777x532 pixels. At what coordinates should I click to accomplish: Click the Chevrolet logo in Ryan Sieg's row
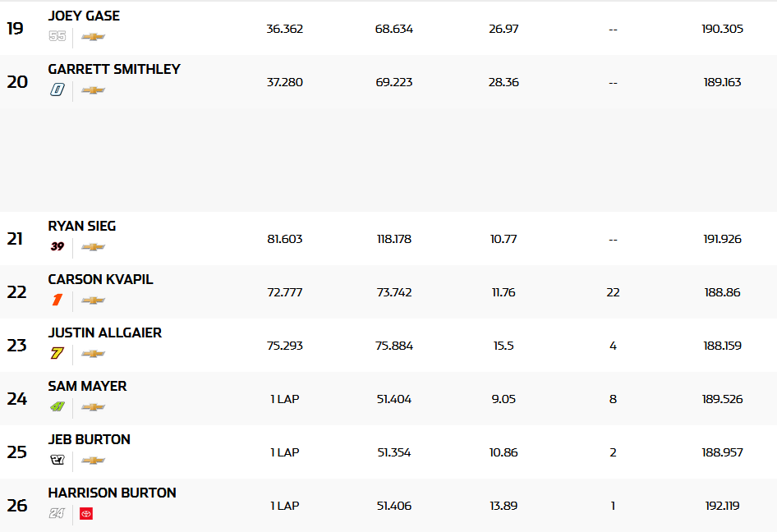click(93, 247)
